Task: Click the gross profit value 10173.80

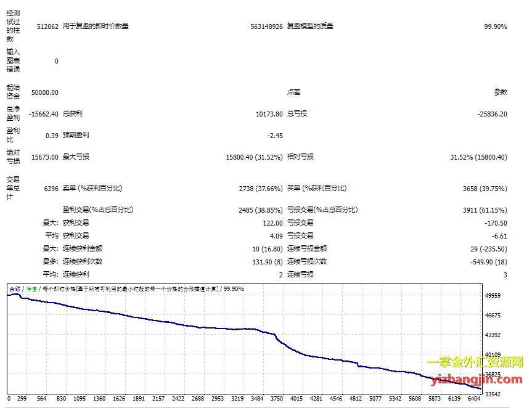Action: (269, 114)
